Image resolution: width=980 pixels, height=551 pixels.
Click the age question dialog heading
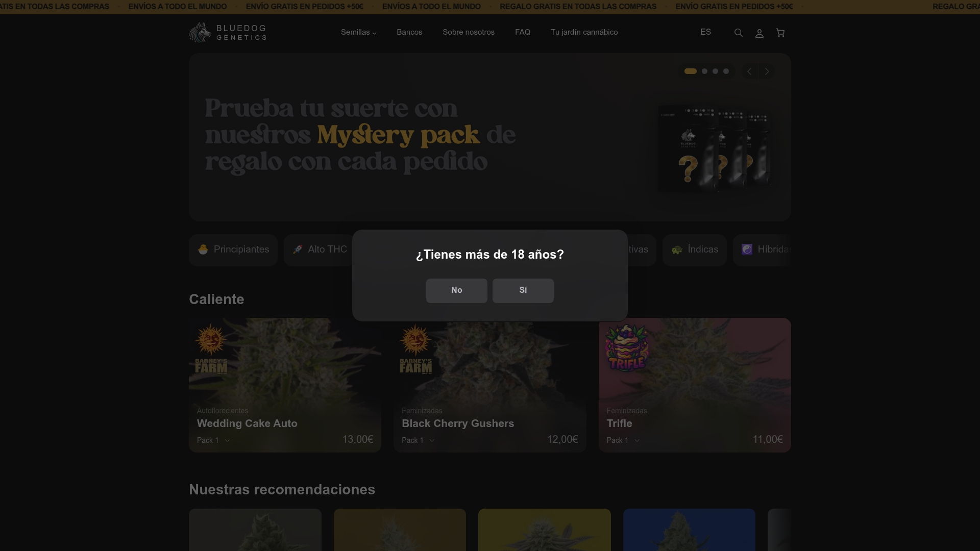pyautogui.click(x=490, y=255)
